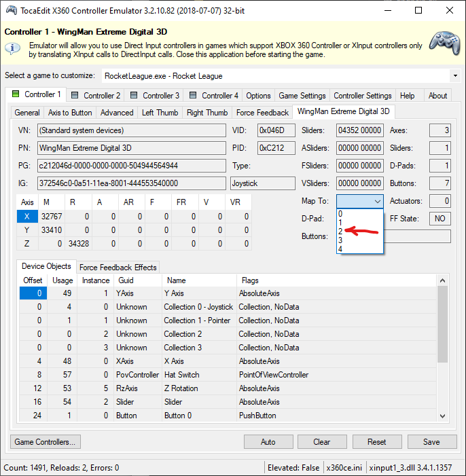This screenshot has width=466, height=476.
Task: Select option 2 in Map To list
Action: pos(359,232)
